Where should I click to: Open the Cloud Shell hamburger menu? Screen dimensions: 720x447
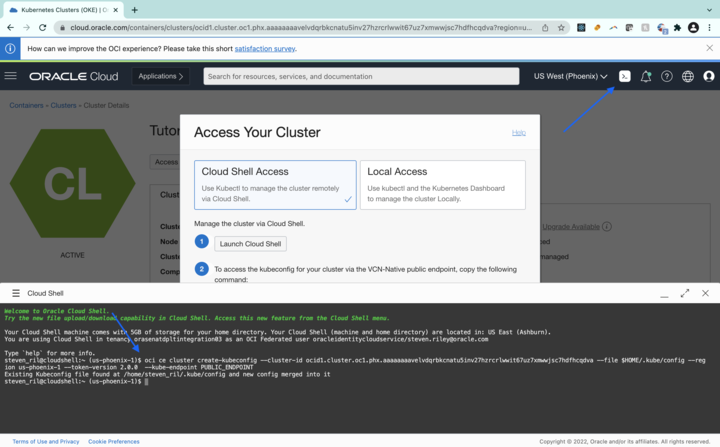click(x=16, y=293)
